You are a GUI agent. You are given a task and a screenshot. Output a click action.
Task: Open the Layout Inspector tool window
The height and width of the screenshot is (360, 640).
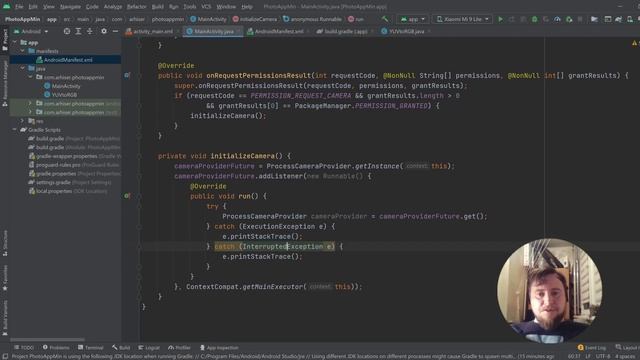point(628,348)
